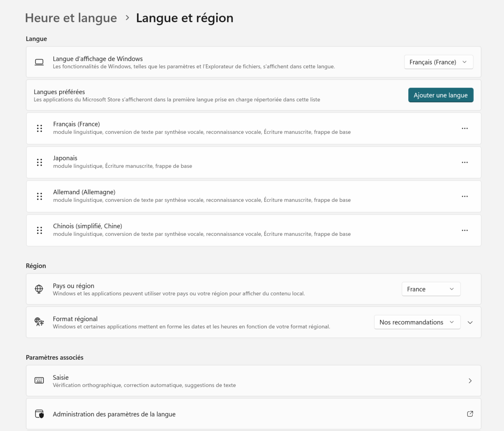Go back to Heure et langue
Screen dimensions: 504x431
tap(71, 18)
